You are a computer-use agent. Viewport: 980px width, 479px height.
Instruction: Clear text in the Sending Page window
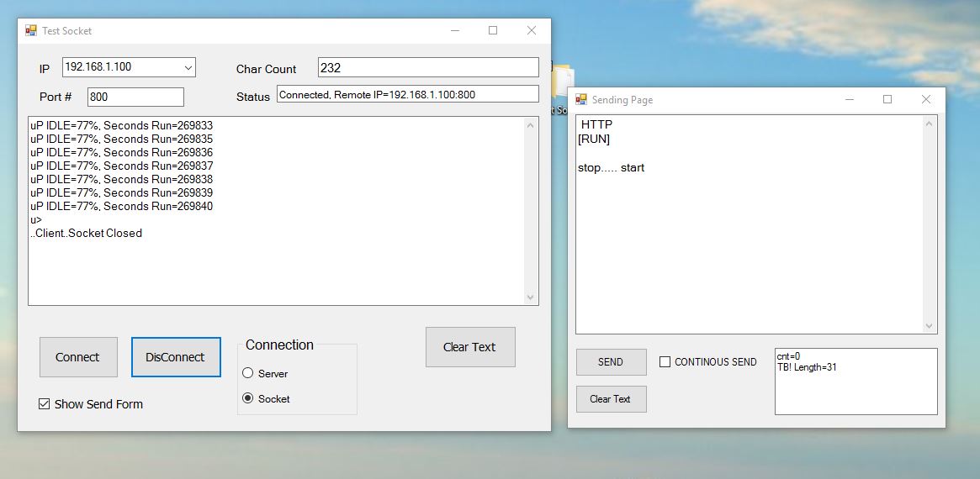pos(611,399)
